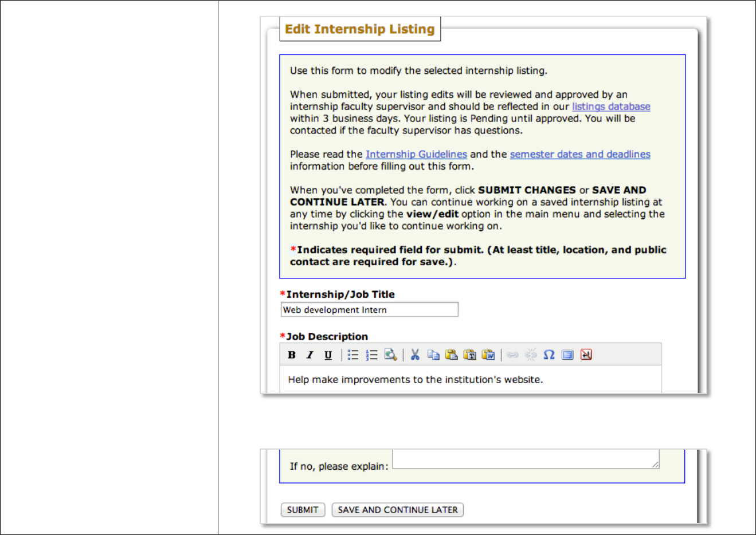Cut selected text with the scissors icon
This screenshot has width=756, height=535.
click(x=415, y=355)
